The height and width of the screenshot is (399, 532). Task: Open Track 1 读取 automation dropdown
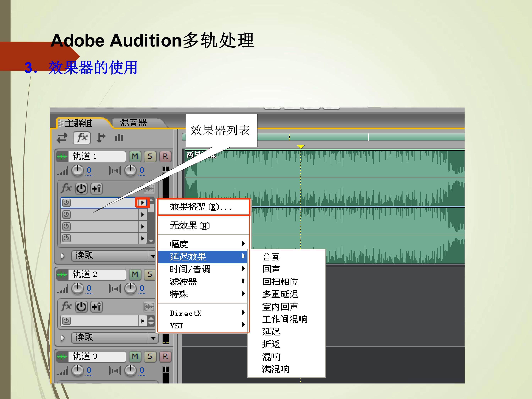(x=152, y=256)
